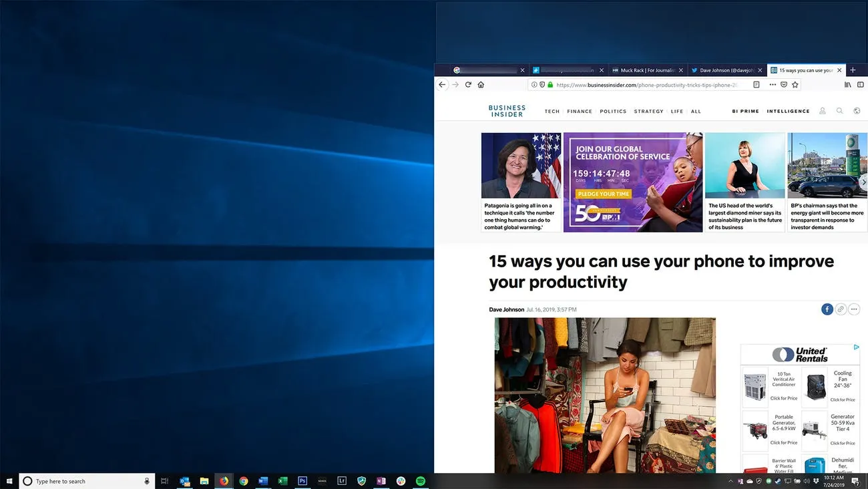This screenshot has height=489, width=868.
Task: Click the Dave Johnson author link
Action: pos(506,310)
